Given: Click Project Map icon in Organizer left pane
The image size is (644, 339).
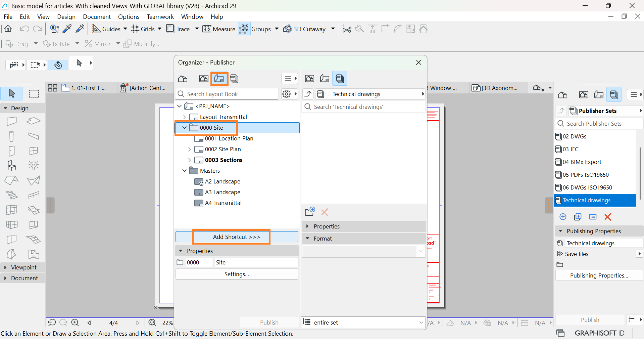Looking at the screenshot, I should (x=183, y=79).
